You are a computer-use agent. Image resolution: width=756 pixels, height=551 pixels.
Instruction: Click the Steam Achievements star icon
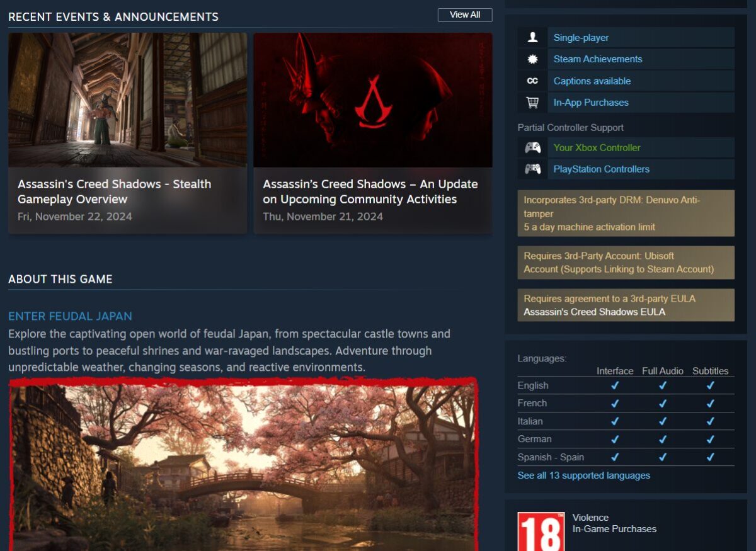(532, 59)
